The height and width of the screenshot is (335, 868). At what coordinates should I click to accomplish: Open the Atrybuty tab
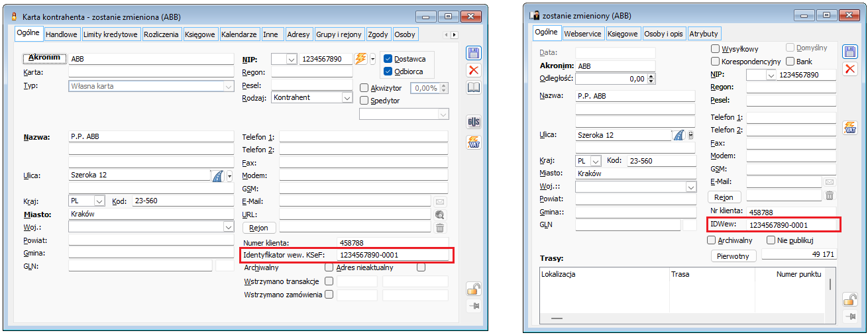click(704, 33)
